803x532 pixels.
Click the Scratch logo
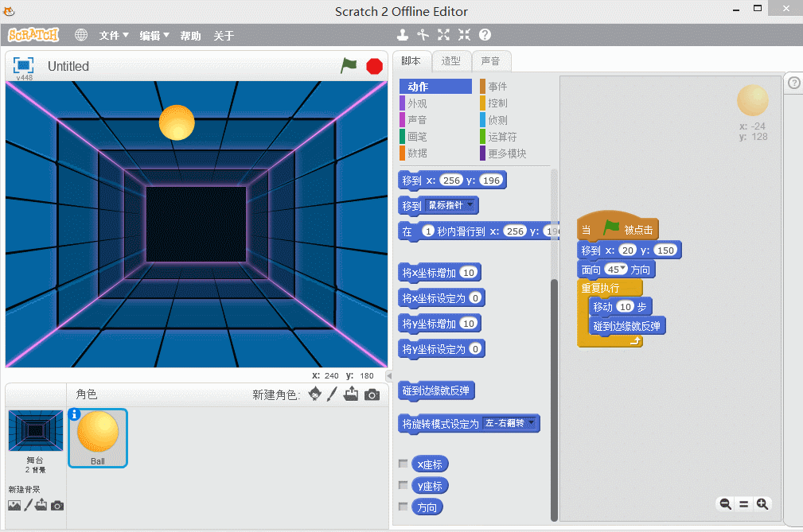[33, 35]
